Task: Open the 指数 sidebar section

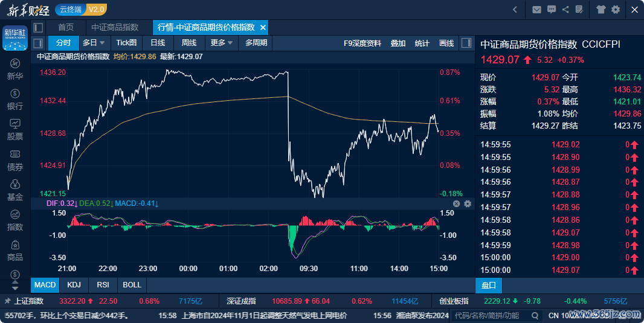Action: tap(14, 220)
